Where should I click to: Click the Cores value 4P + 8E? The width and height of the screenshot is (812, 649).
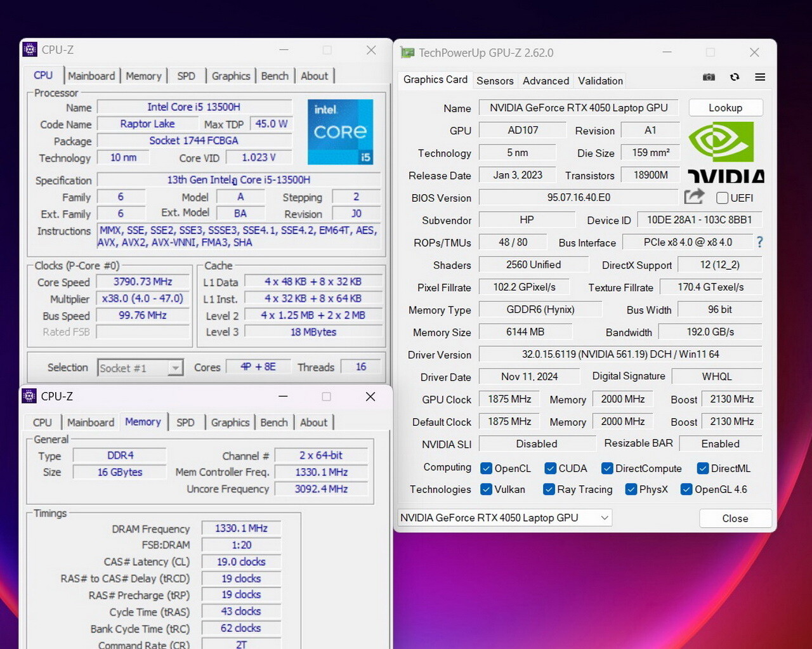click(x=258, y=367)
